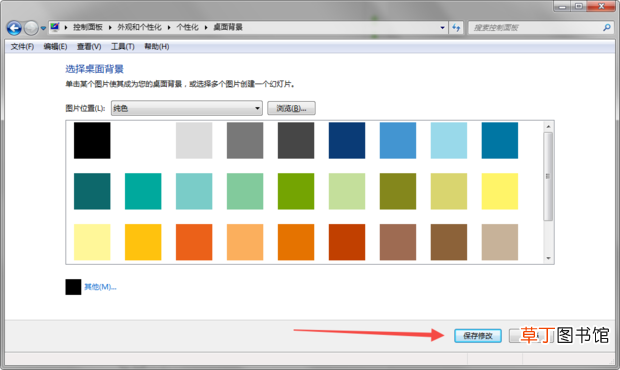Open the 文件(F) menu
This screenshot has height=370, width=620.
[x=22, y=47]
